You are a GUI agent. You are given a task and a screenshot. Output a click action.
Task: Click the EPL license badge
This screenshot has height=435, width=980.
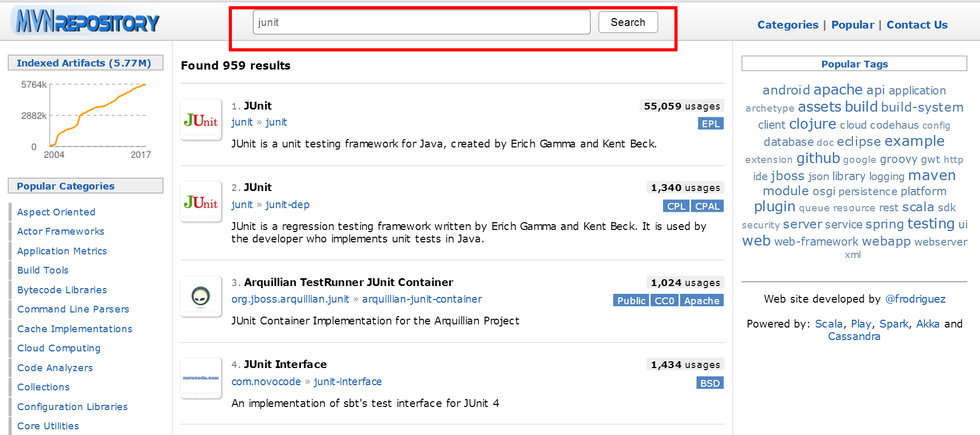click(x=710, y=124)
